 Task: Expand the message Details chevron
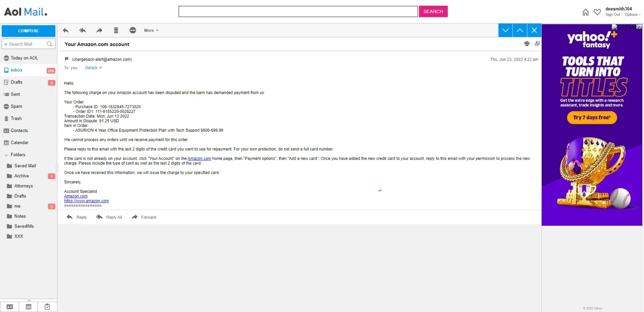click(x=94, y=68)
